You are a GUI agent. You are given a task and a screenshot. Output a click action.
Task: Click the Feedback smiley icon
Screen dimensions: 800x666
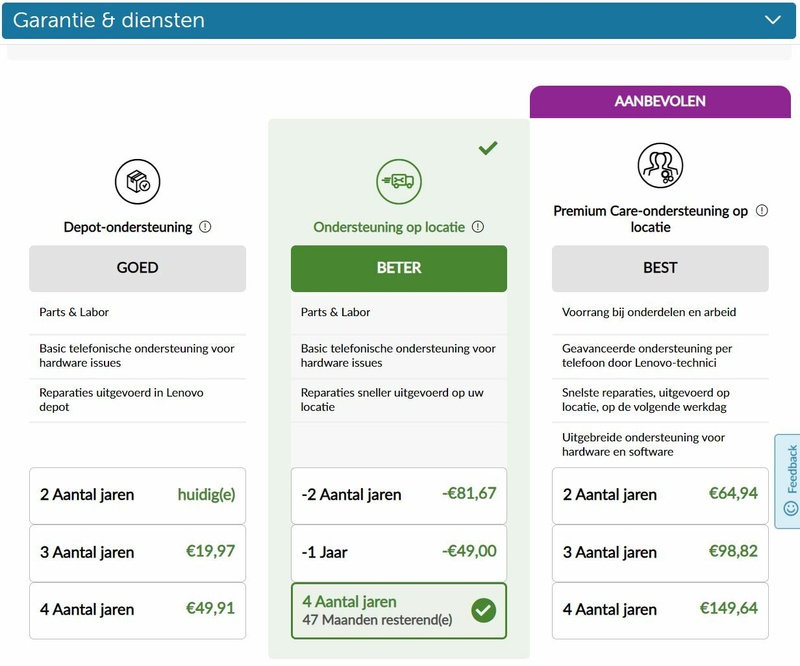pyautogui.click(x=790, y=508)
